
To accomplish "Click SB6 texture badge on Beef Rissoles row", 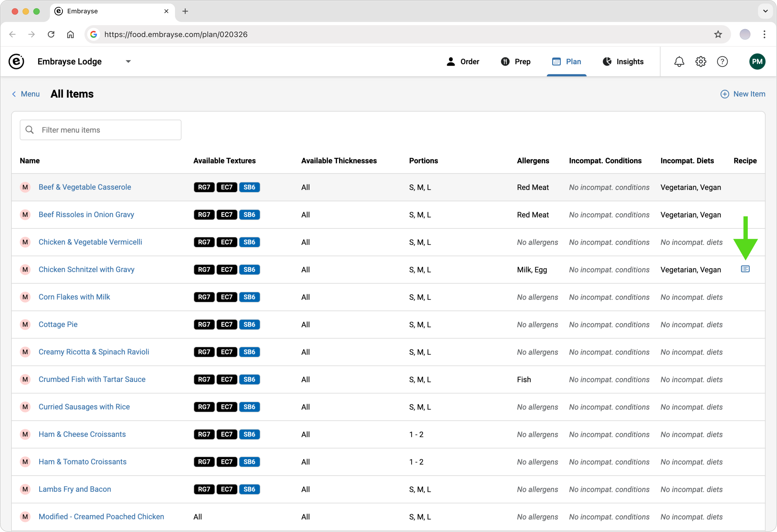I will [249, 215].
